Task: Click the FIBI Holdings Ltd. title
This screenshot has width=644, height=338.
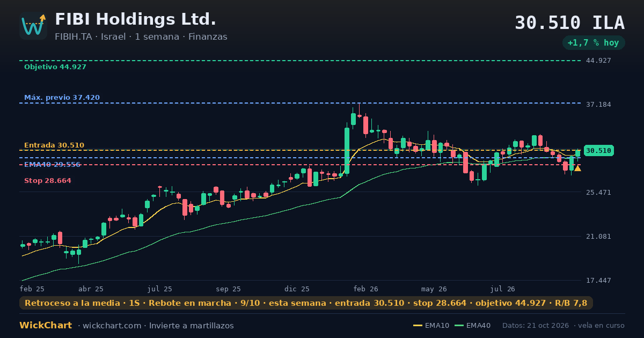Action: [135, 19]
